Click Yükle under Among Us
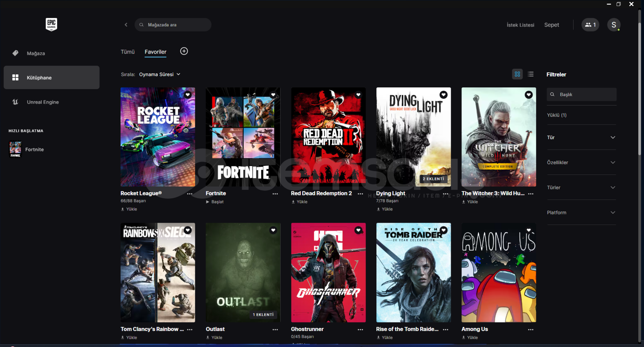The image size is (644, 347). [470, 337]
